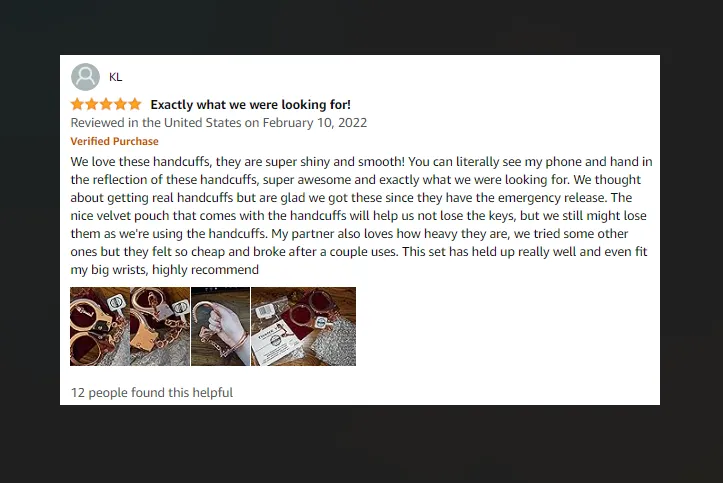Select the third orange rating star
The image size is (723, 483).
[x=106, y=104]
